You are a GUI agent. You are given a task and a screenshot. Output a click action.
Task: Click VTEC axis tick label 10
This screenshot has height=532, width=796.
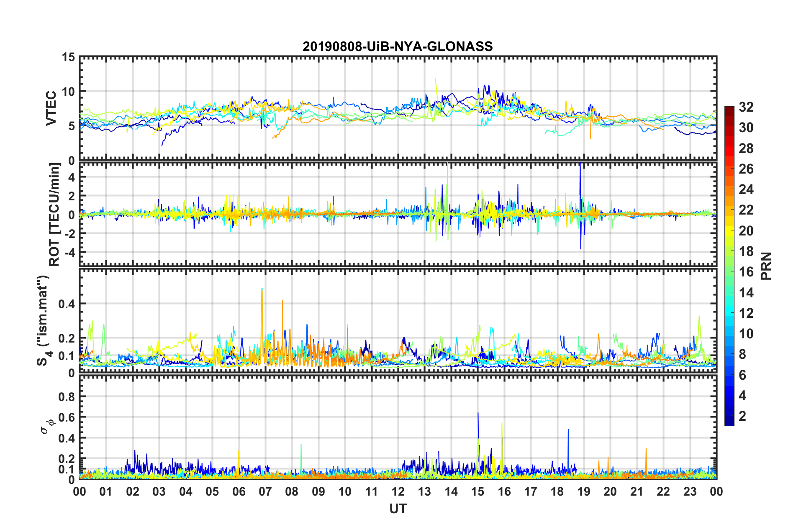(x=68, y=91)
